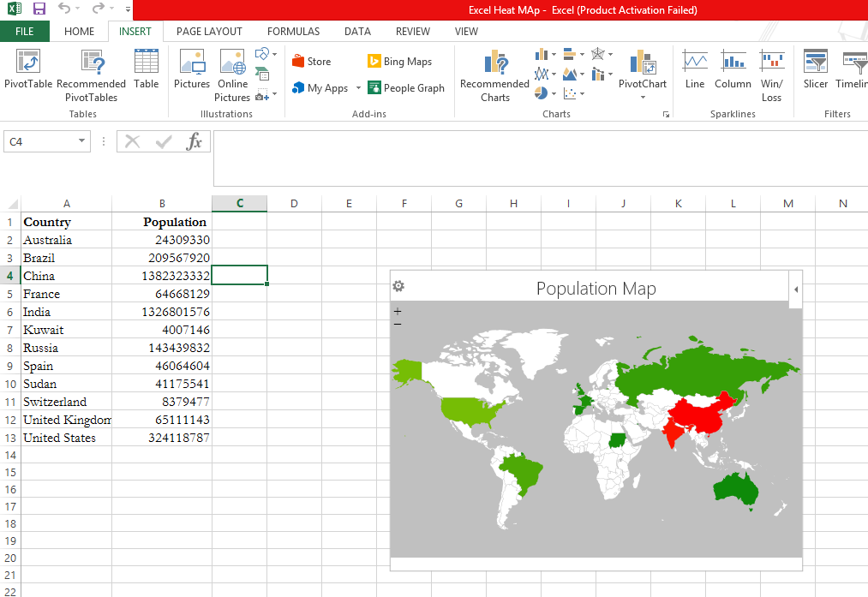
Task: Open the map settings gear
Action: (398, 287)
